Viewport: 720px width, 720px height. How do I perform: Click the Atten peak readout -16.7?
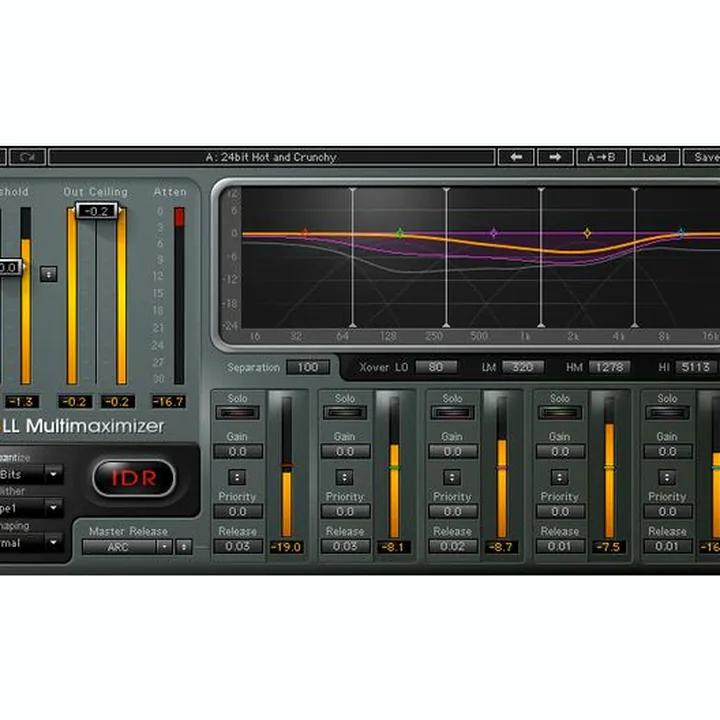point(169,402)
